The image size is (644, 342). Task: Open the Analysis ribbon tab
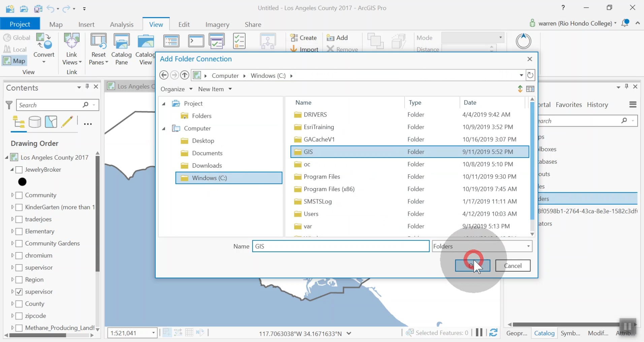tap(122, 24)
